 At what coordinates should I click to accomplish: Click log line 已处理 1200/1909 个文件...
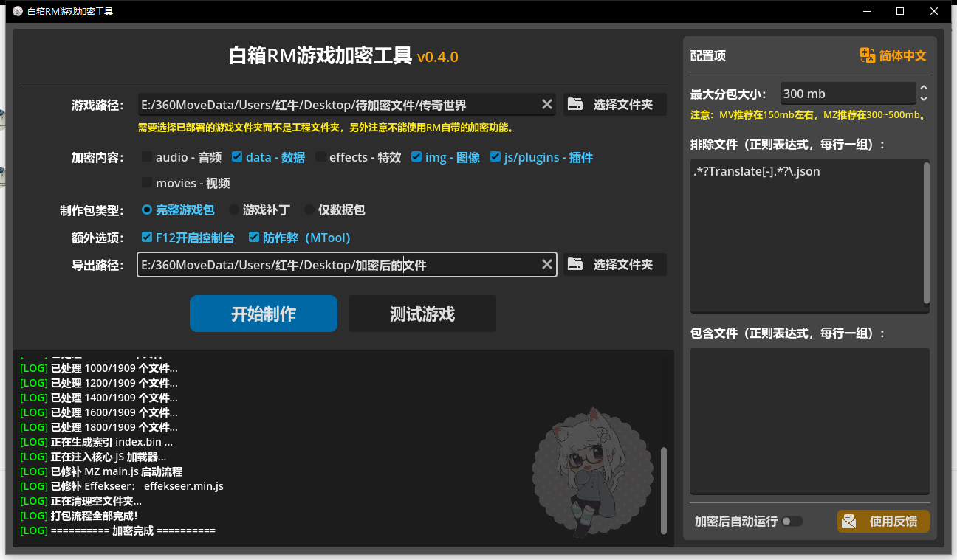coord(98,383)
